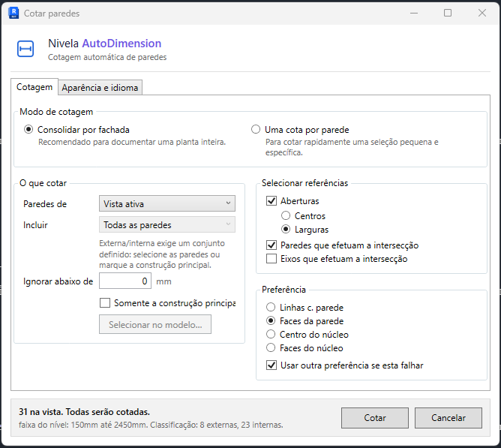Screen dimensions: 501x448
Task: Click the Revit app icon in title bar
Action: (x=13, y=13)
